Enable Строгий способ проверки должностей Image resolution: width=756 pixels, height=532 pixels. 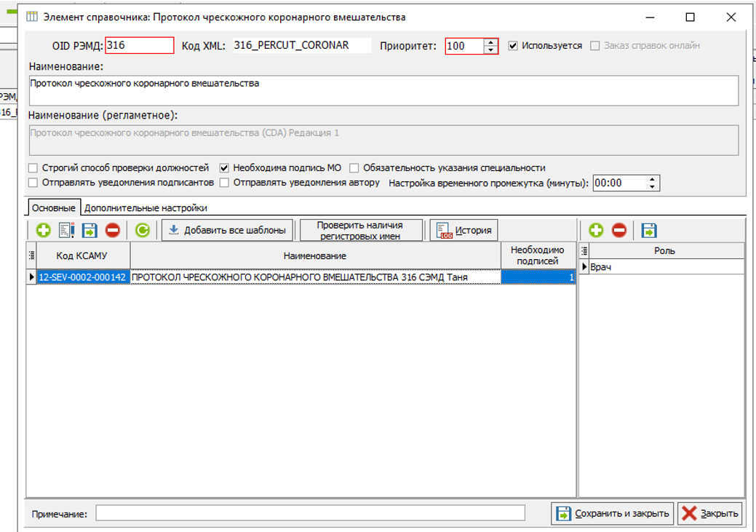tap(33, 168)
